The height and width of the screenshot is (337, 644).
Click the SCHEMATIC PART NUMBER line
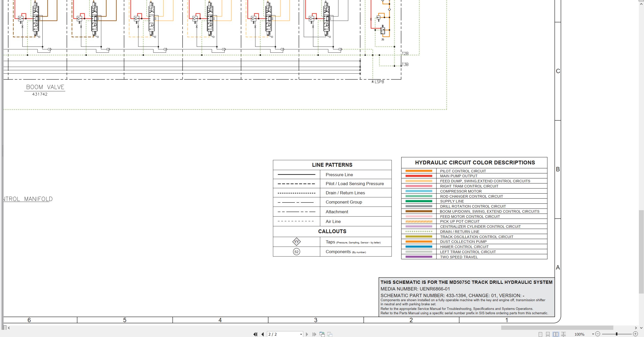[452, 296]
